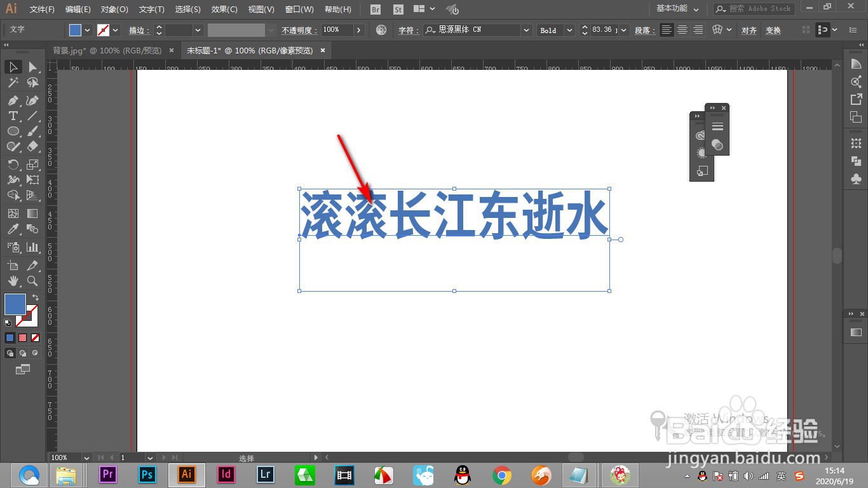Select the Artboard tool

pyautogui.click(x=13, y=266)
